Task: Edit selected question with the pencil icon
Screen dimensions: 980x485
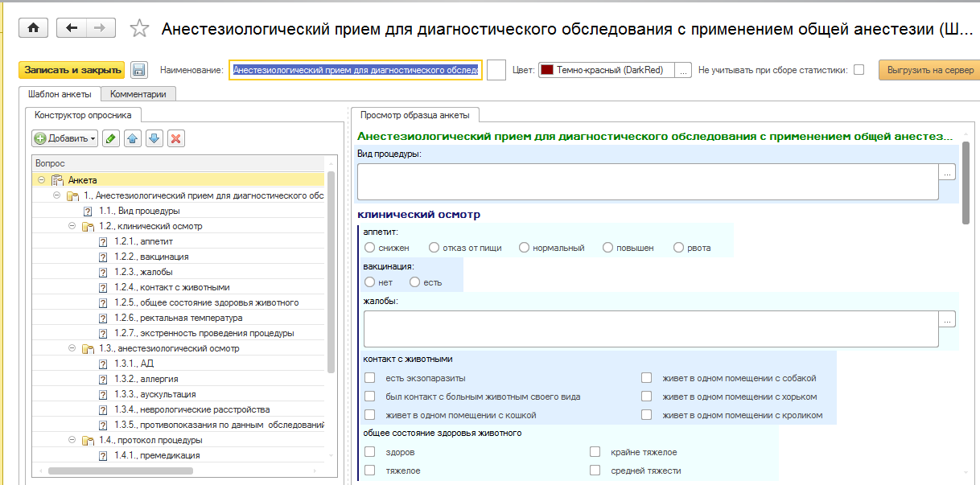Action: coord(111,138)
